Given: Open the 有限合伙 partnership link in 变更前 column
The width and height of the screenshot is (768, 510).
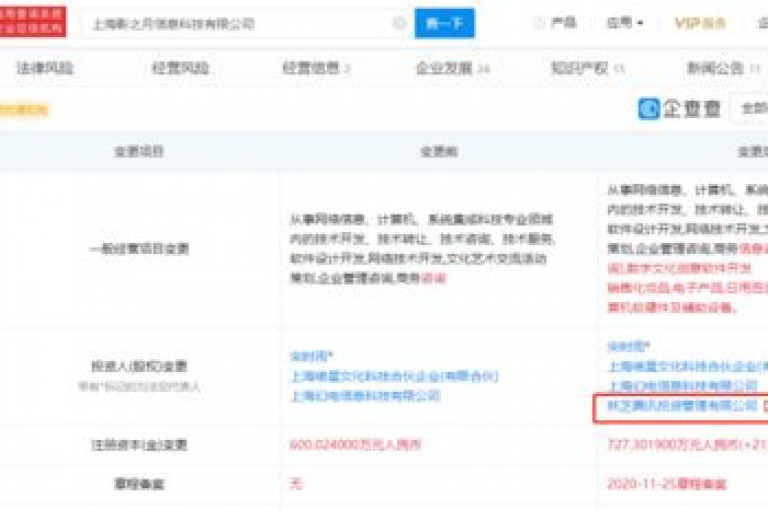Looking at the screenshot, I should pyautogui.click(x=394, y=376).
